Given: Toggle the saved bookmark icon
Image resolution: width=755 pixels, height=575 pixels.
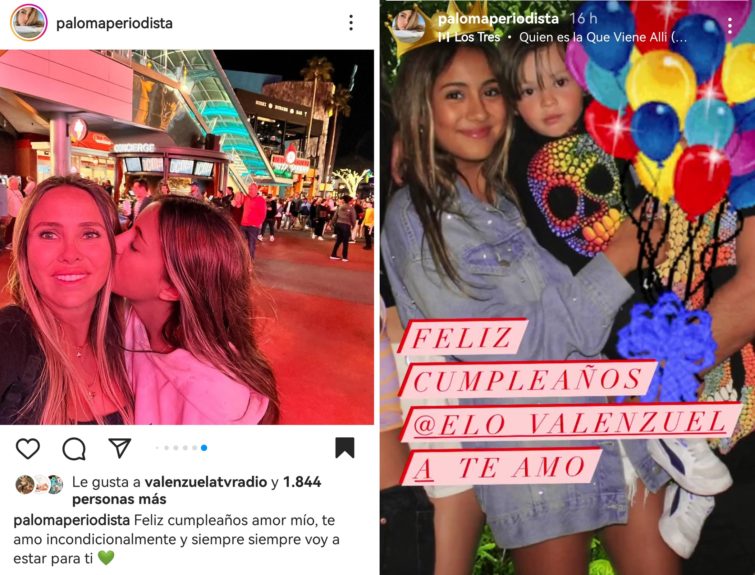Looking at the screenshot, I should [x=345, y=448].
